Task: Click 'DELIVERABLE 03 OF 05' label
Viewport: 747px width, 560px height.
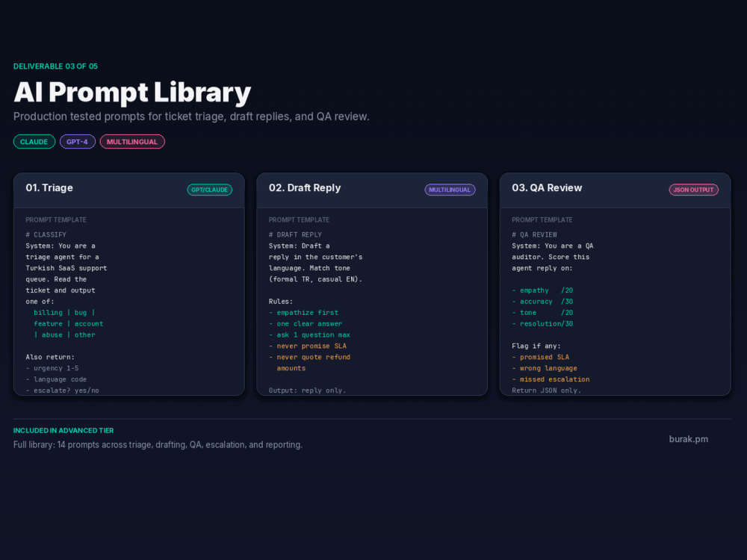Action: click(x=56, y=66)
